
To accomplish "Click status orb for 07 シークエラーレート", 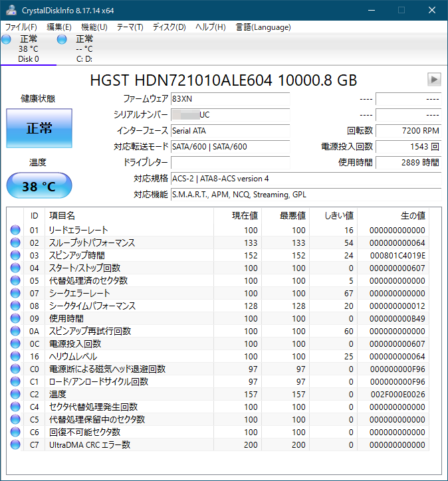I will coord(15,293).
